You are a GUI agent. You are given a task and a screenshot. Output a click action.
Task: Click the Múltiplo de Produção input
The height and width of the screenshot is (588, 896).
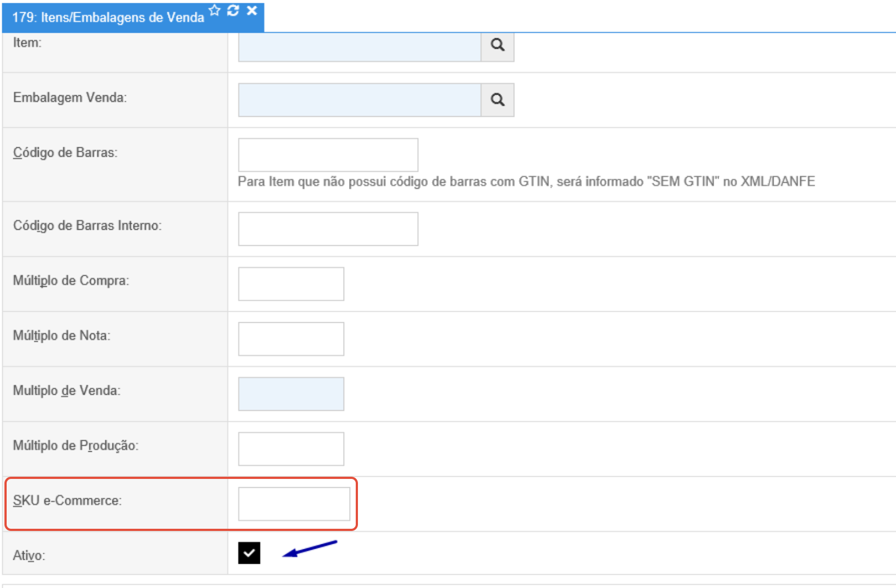(291, 449)
